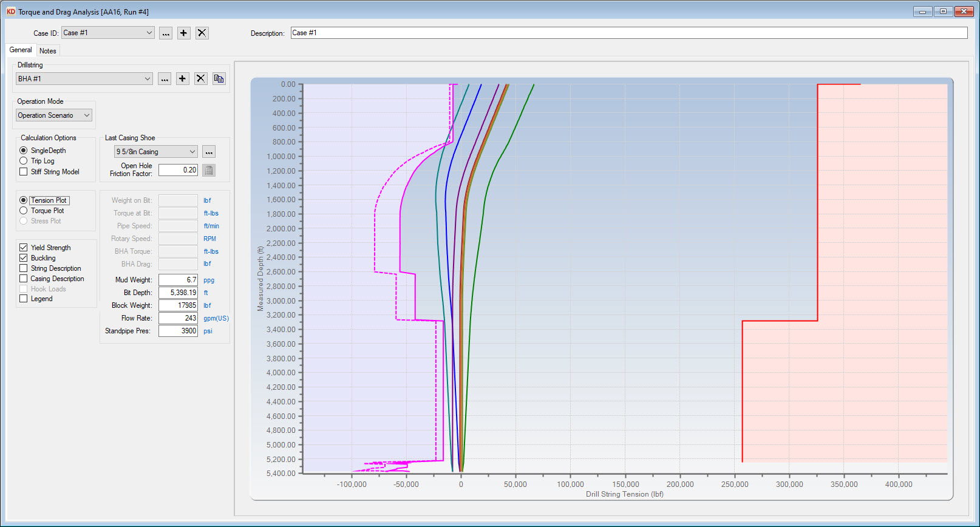The width and height of the screenshot is (980, 527).
Task: Click Standpipe Pres value field
Action: click(x=178, y=331)
